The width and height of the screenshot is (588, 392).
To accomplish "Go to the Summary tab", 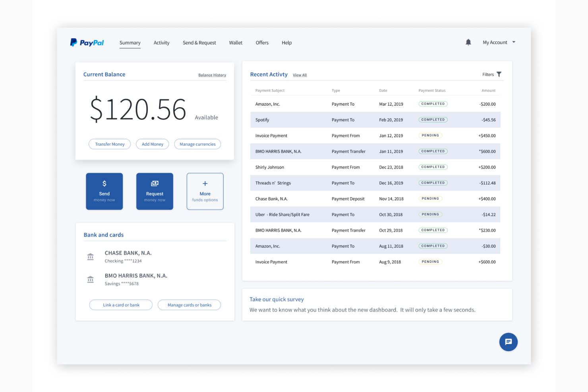I will tap(130, 43).
